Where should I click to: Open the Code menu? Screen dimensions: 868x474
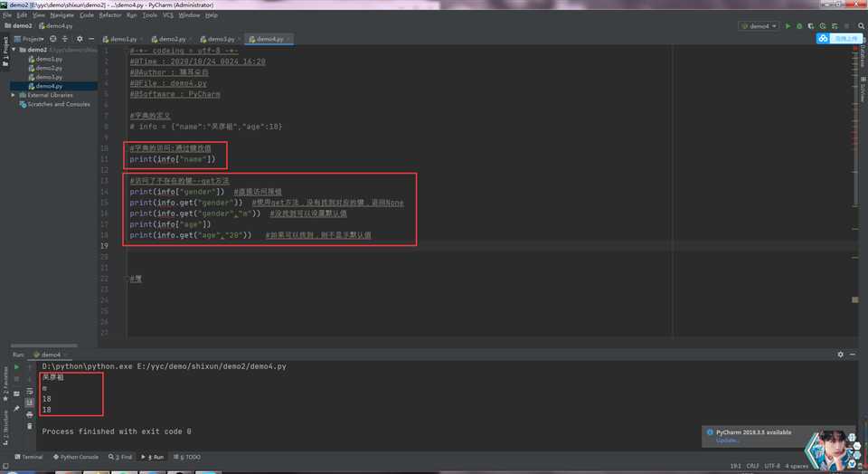coord(87,15)
